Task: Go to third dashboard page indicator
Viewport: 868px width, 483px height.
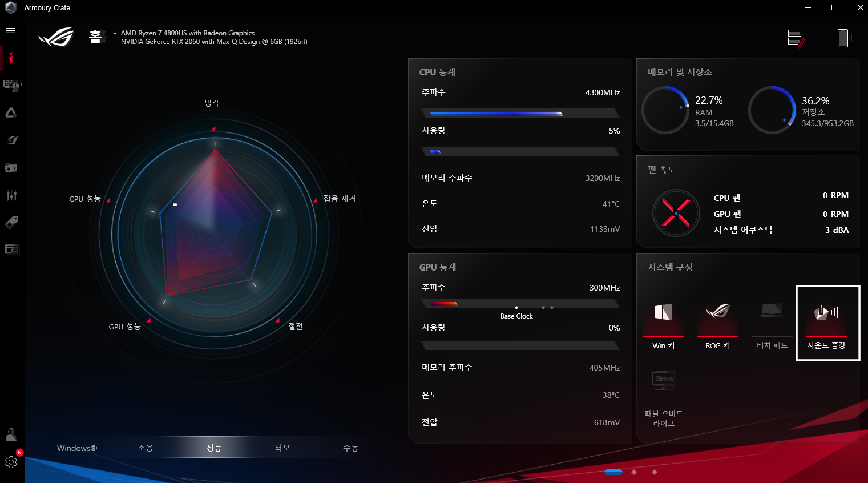Action: pos(655,472)
